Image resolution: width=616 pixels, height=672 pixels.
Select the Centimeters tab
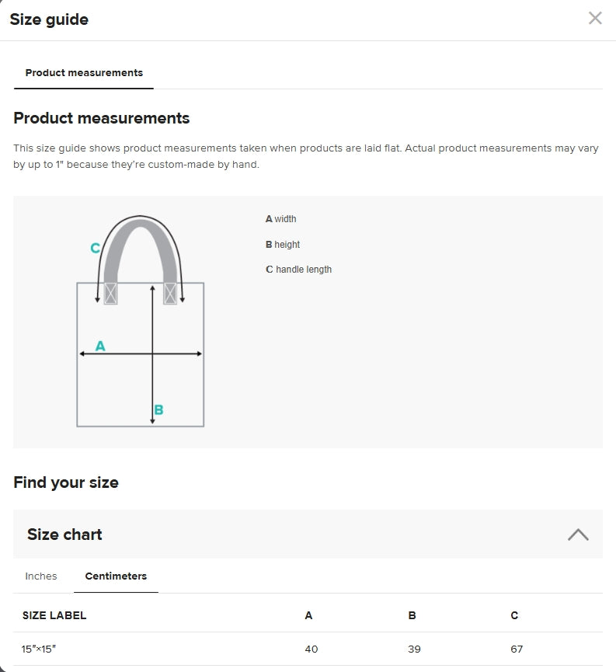click(x=116, y=576)
